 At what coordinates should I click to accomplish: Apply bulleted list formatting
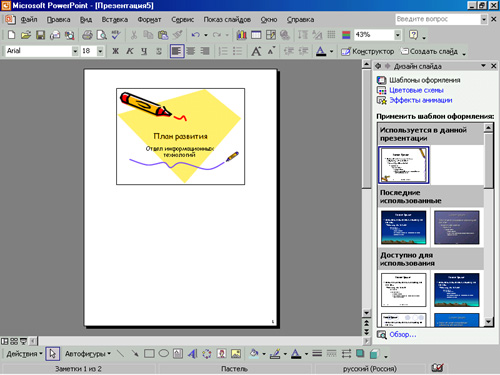tap(237, 51)
